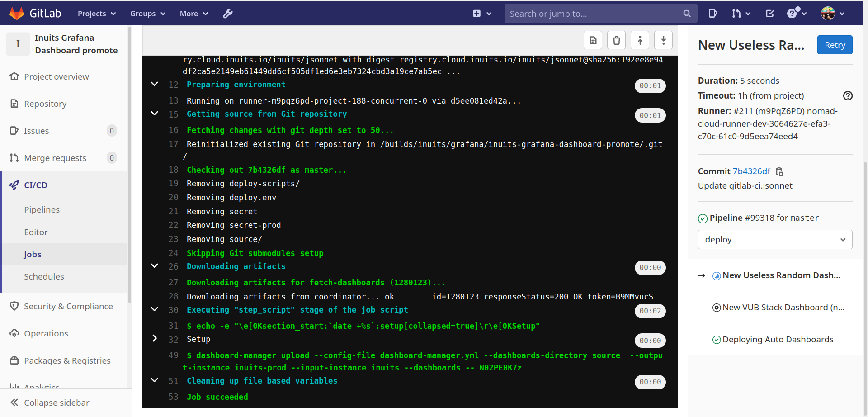868x417 pixels.
Task: Open the merge requests icon in top bar
Action: [736, 14]
